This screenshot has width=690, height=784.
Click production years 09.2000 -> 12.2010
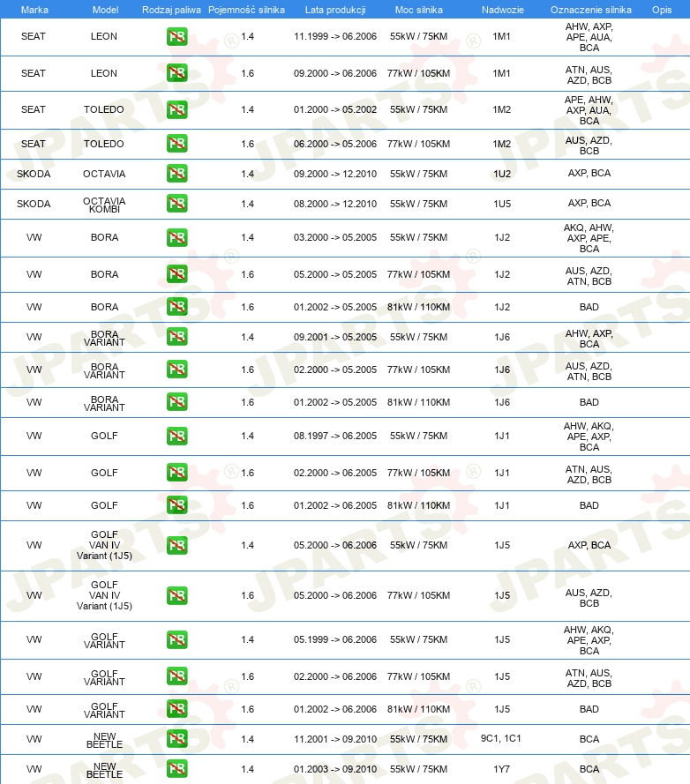tap(335, 174)
